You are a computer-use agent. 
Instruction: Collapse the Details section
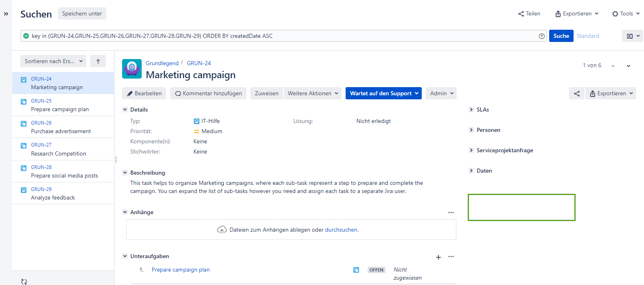pos(125,110)
